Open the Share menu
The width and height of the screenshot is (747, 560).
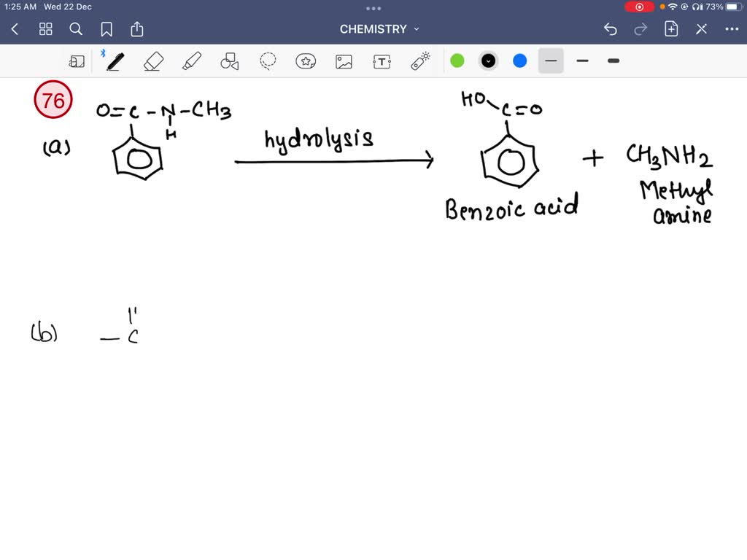click(137, 29)
